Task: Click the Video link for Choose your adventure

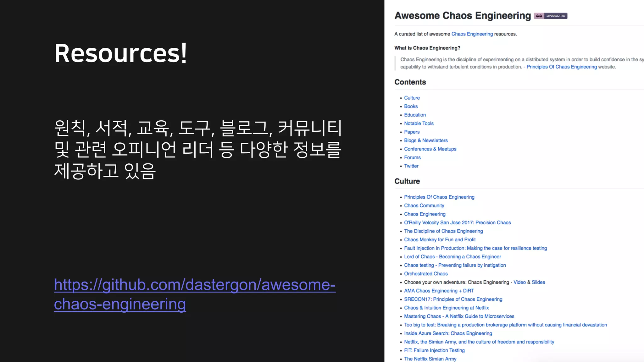Action: (x=519, y=282)
